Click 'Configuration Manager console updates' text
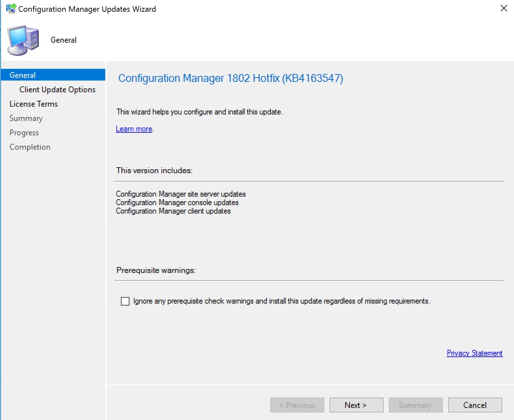Screen dimensions: 514x420 (x=177, y=202)
